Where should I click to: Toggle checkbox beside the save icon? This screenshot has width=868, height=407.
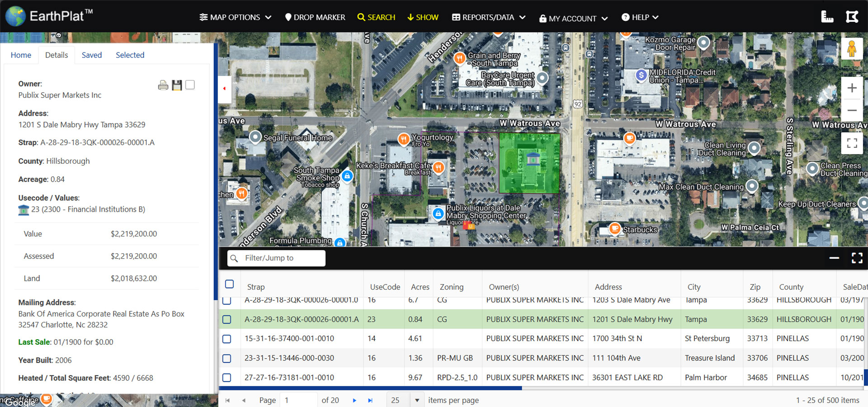tap(190, 85)
